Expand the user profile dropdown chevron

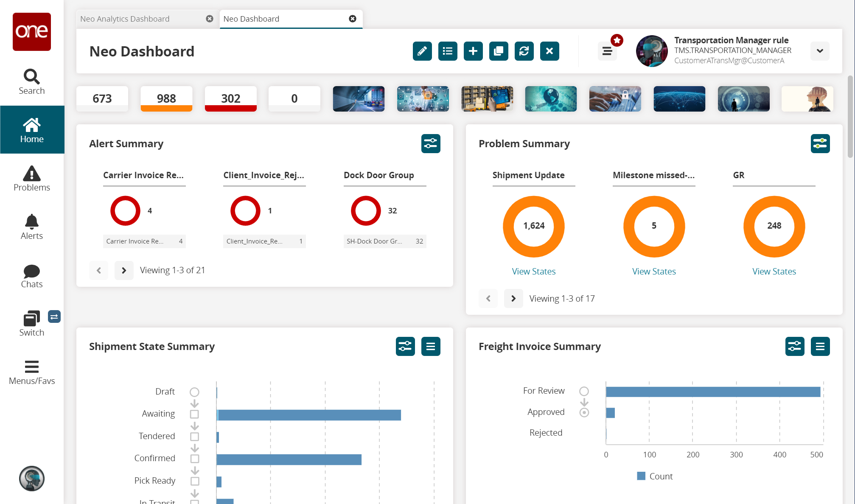[x=820, y=51]
